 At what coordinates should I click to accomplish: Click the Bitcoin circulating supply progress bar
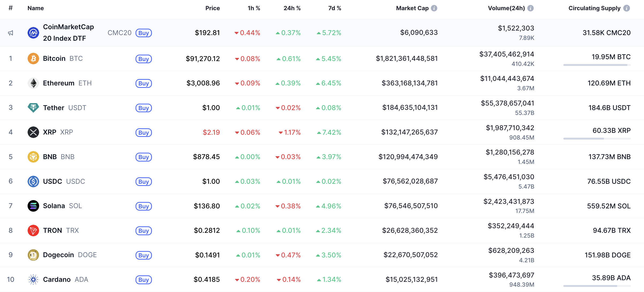click(597, 65)
